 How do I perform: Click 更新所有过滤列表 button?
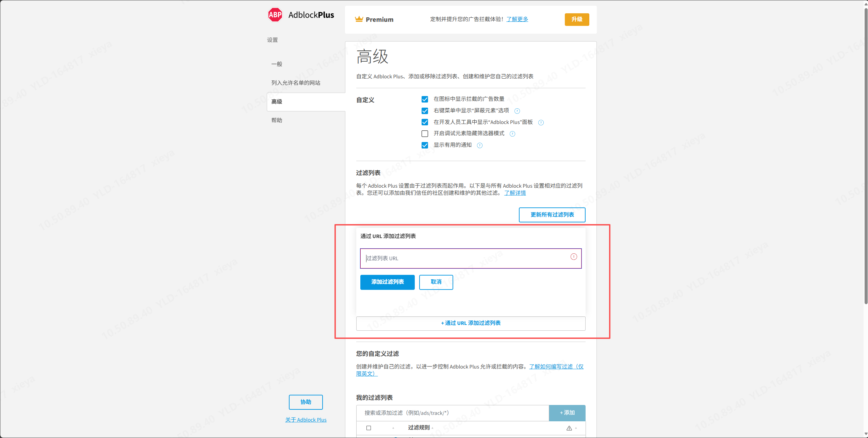pos(552,215)
